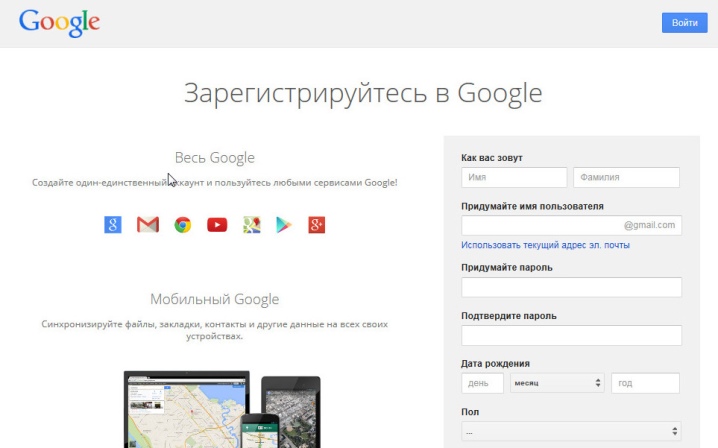Click the Google Play triangle icon
Viewport: 718px width, 448px height.
(284, 225)
